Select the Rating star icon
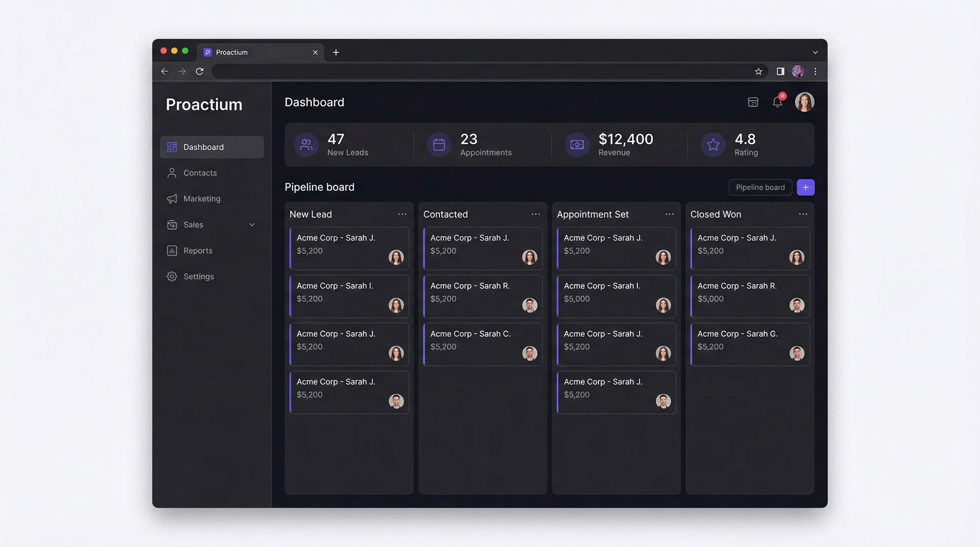 (x=713, y=145)
